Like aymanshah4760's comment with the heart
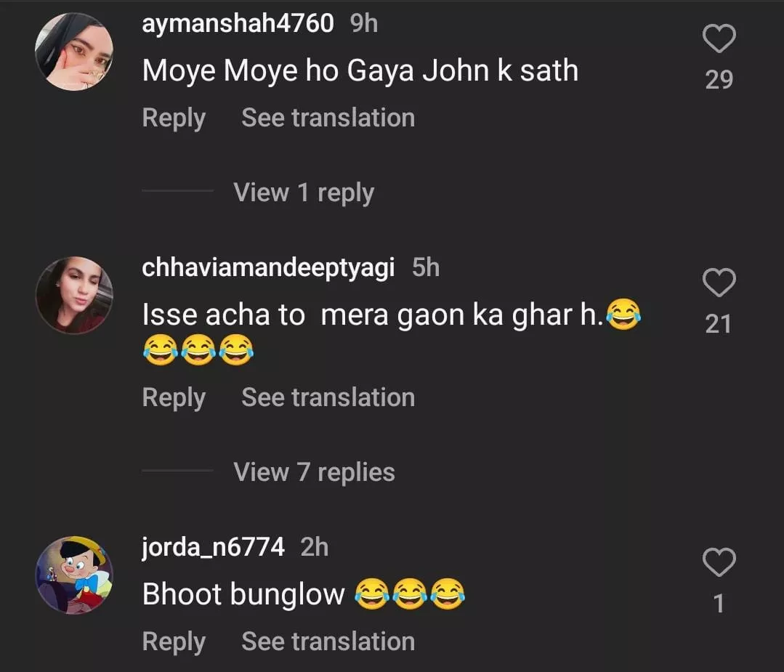The image size is (784, 672). (x=719, y=39)
